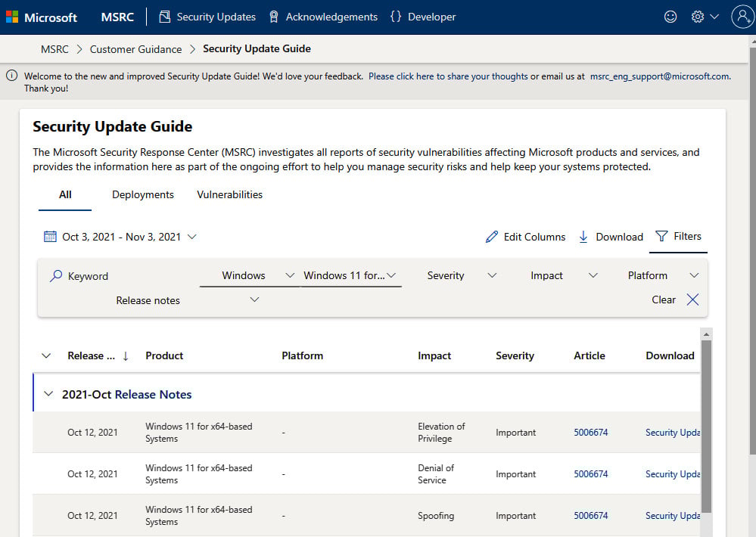Go to Customer Guidance breadcrumb
Image resolution: width=756 pixels, height=537 pixels.
pos(135,49)
